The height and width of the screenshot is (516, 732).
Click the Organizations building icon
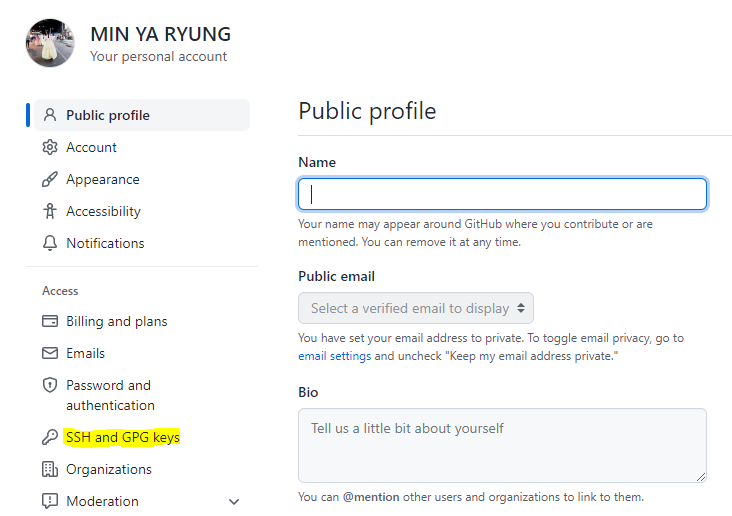(50, 469)
